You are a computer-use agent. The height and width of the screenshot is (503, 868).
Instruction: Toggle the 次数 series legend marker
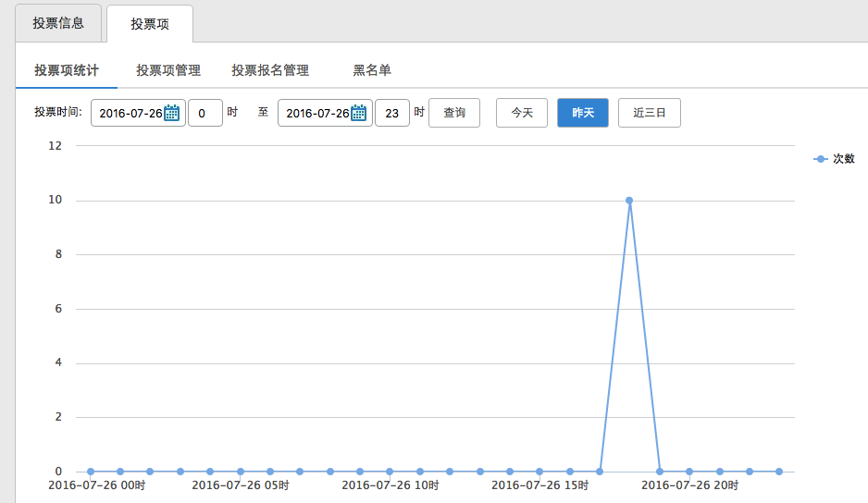click(820, 159)
